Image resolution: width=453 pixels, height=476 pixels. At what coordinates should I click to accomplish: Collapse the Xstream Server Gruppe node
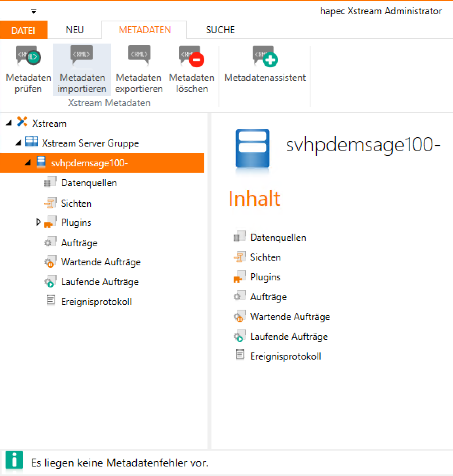(18, 143)
